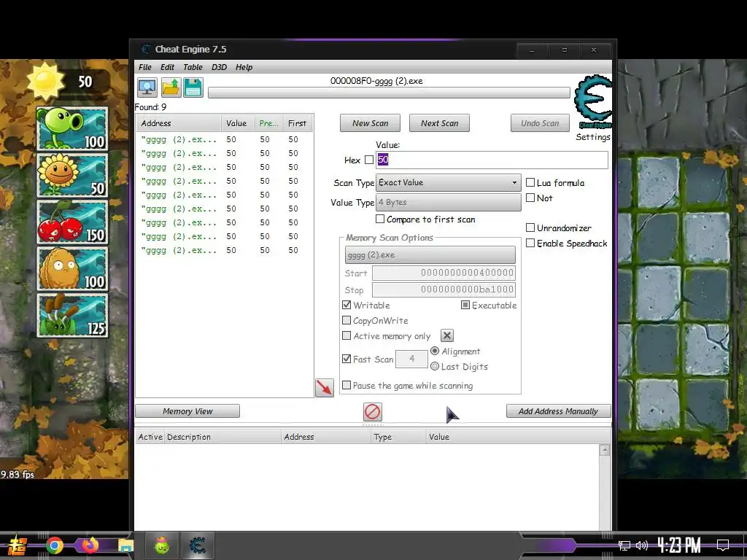Click the Stop address field
This screenshot has width=747, height=560.
pyautogui.click(x=444, y=289)
